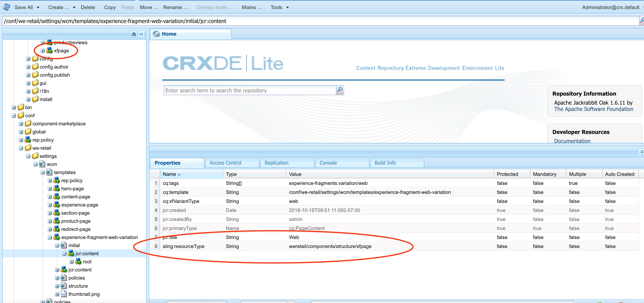The width and height of the screenshot is (644, 303).
Task: Sort properties by the Name column header
Action: [169, 174]
